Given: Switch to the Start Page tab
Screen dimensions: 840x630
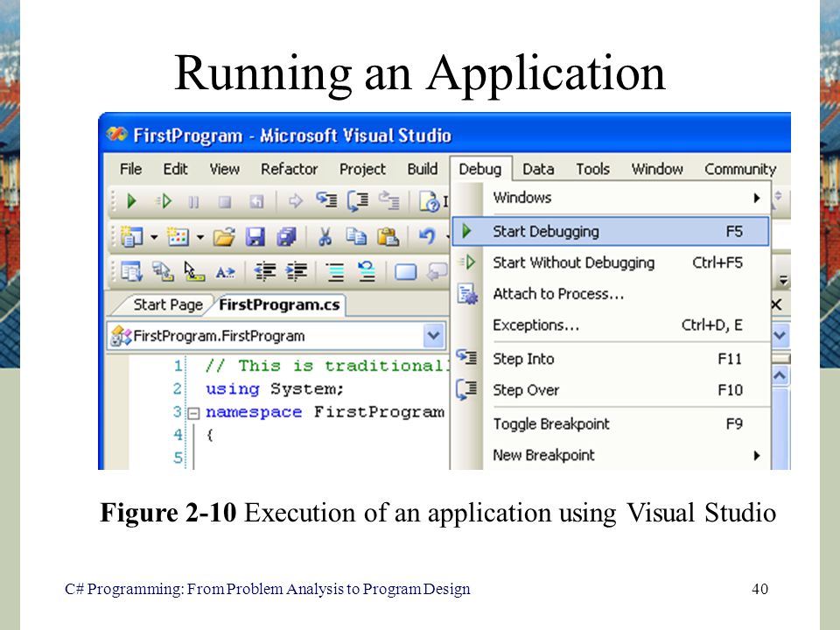Looking at the screenshot, I should pyautogui.click(x=168, y=304).
